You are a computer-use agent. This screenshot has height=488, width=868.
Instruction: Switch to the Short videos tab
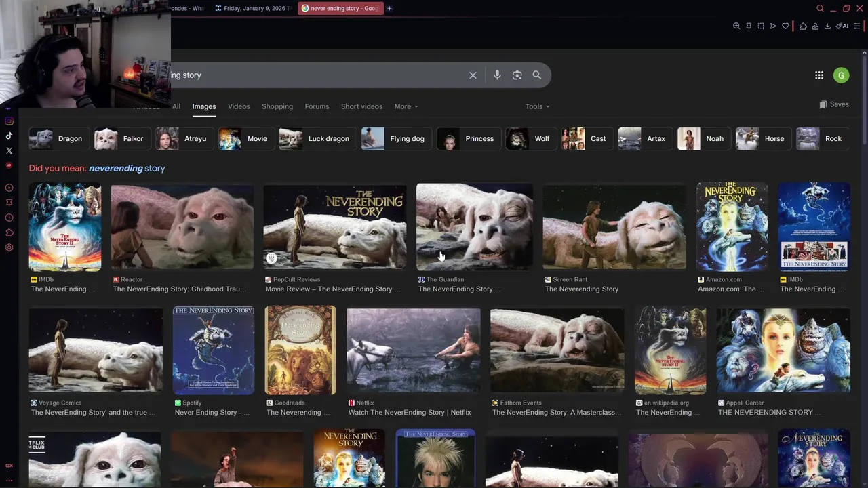point(361,106)
